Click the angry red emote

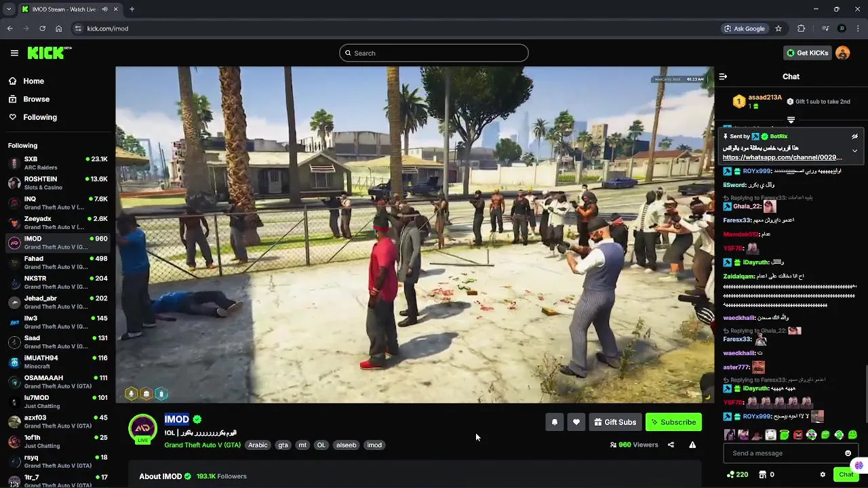(x=797, y=435)
